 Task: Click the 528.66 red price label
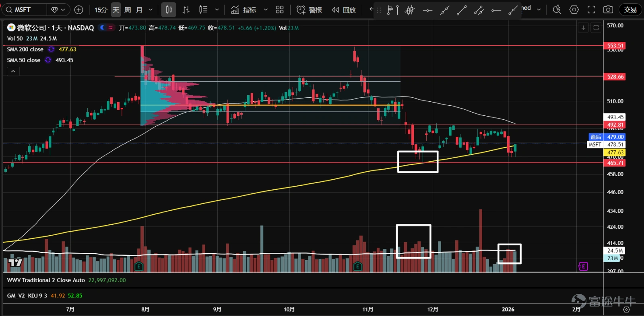coord(615,76)
